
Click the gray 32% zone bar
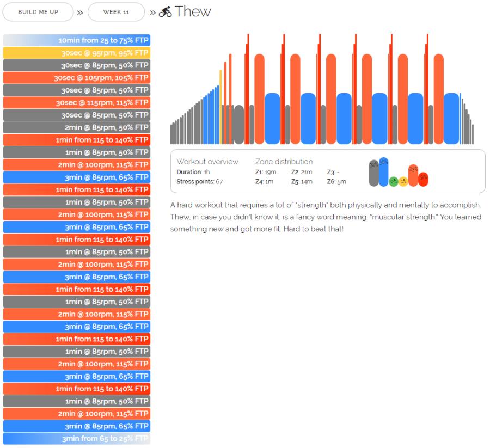click(x=373, y=174)
